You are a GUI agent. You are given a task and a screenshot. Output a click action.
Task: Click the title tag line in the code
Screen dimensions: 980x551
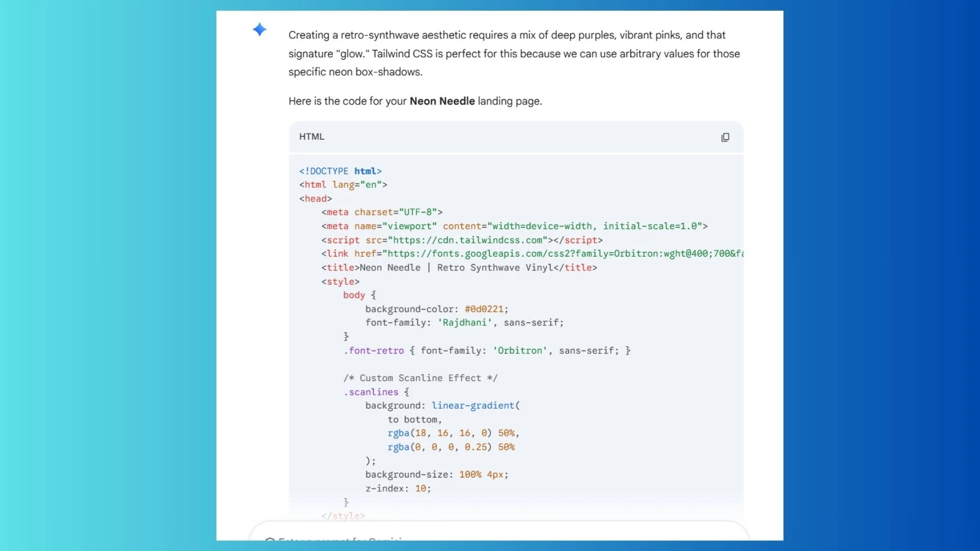pos(458,267)
